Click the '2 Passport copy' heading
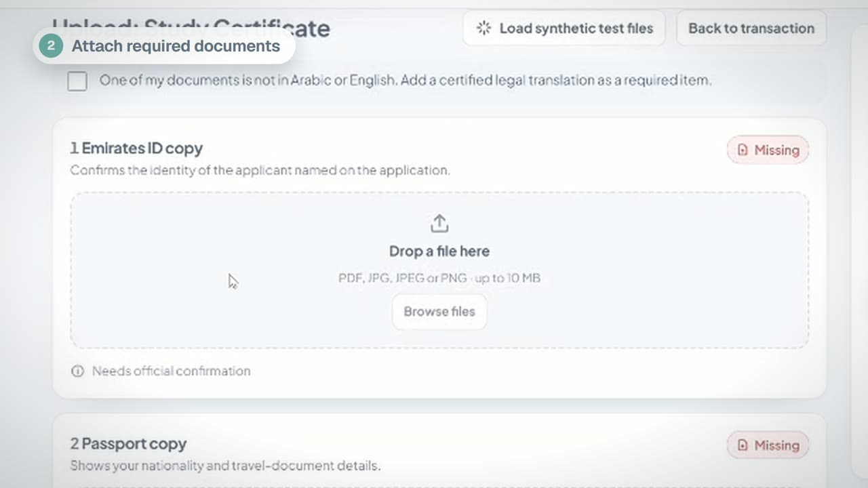 [x=128, y=444]
